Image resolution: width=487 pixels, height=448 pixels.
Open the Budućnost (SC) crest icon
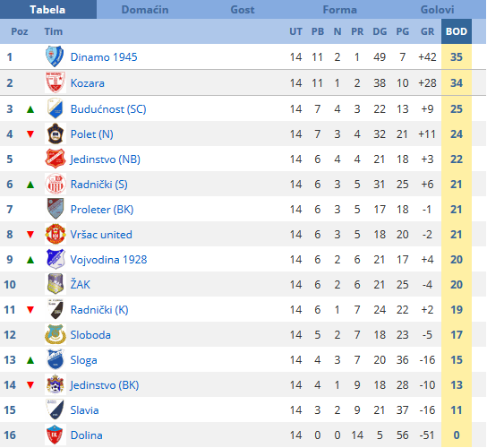(55, 108)
